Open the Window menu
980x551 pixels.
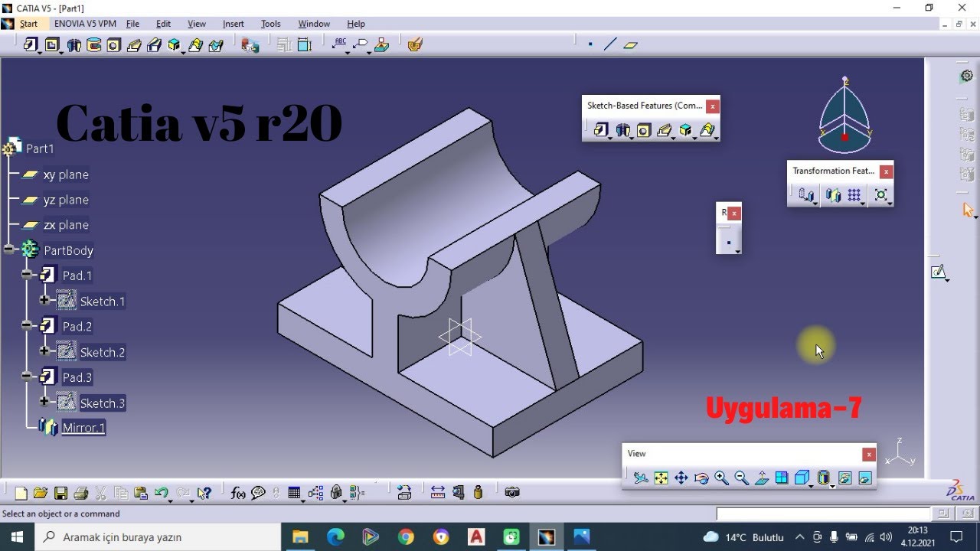[314, 24]
